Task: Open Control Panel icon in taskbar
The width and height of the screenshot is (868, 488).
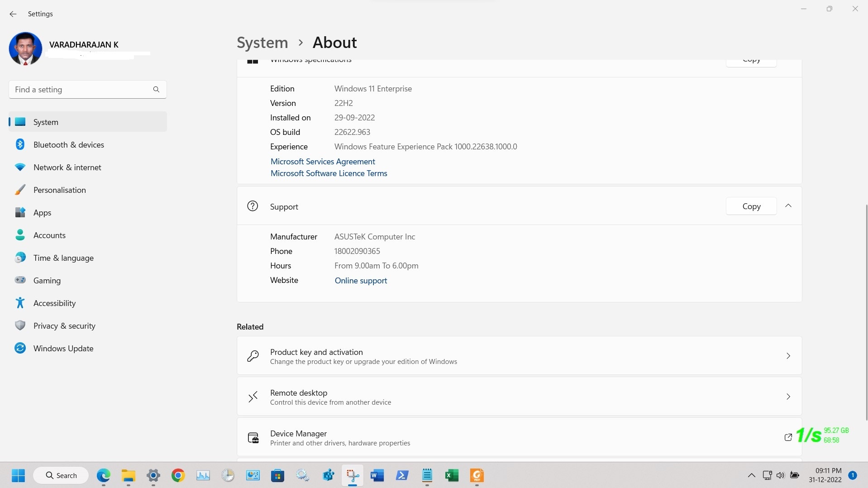Action: coord(253,475)
